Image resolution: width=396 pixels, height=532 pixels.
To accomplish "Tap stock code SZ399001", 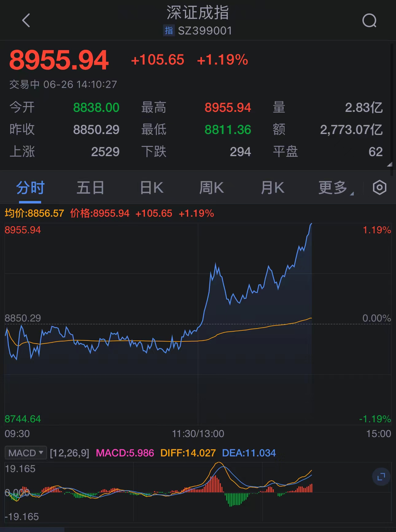I will pos(205,31).
